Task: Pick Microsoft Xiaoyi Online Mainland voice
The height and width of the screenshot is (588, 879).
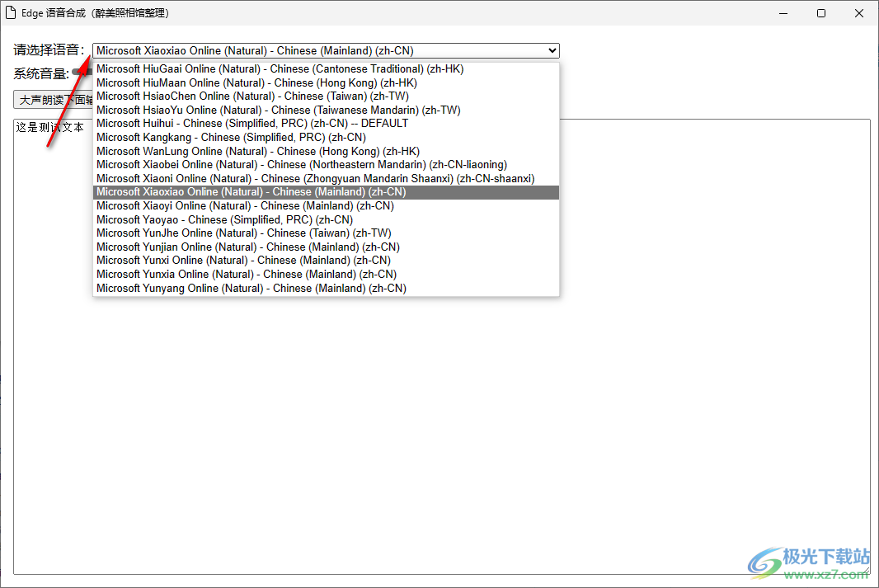Action: click(326, 205)
